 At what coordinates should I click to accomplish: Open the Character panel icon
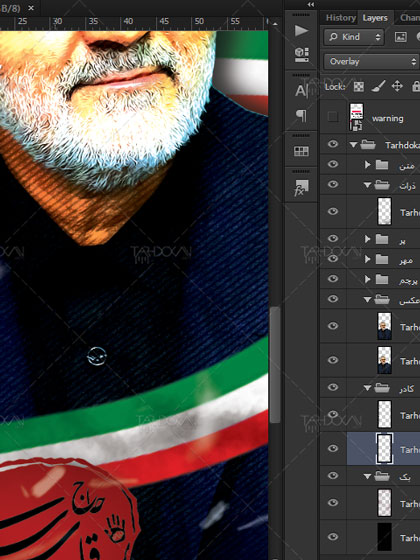click(301, 91)
